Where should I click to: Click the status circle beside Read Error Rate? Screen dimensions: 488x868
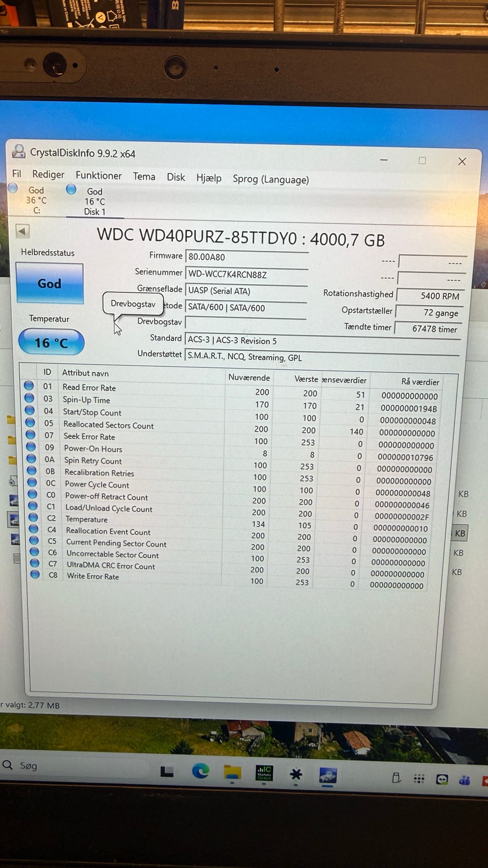tap(29, 386)
